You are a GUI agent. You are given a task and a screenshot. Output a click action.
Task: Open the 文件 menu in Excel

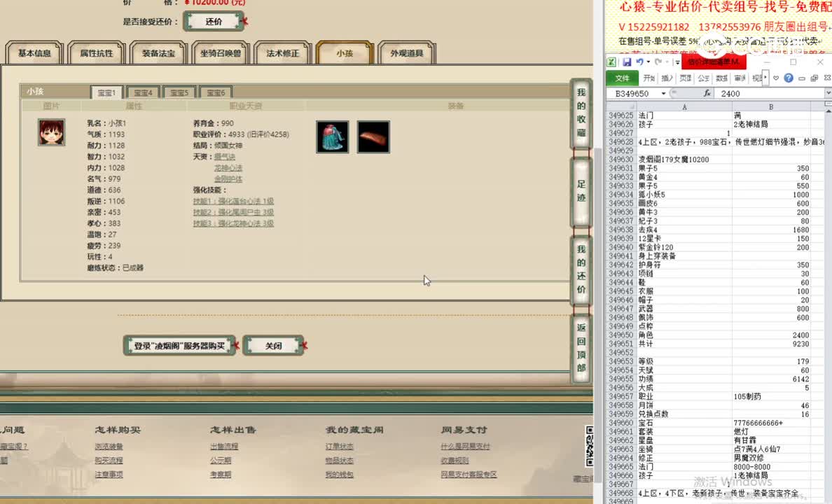click(x=623, y=78)
